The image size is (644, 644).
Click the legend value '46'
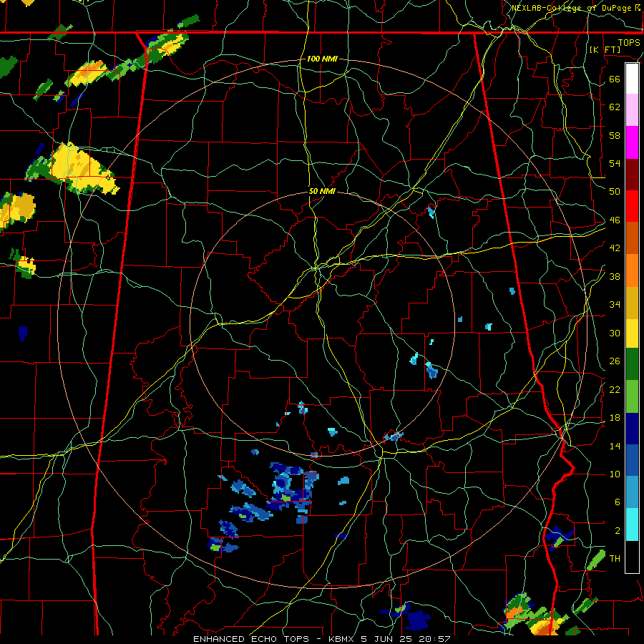pos(615,220)
